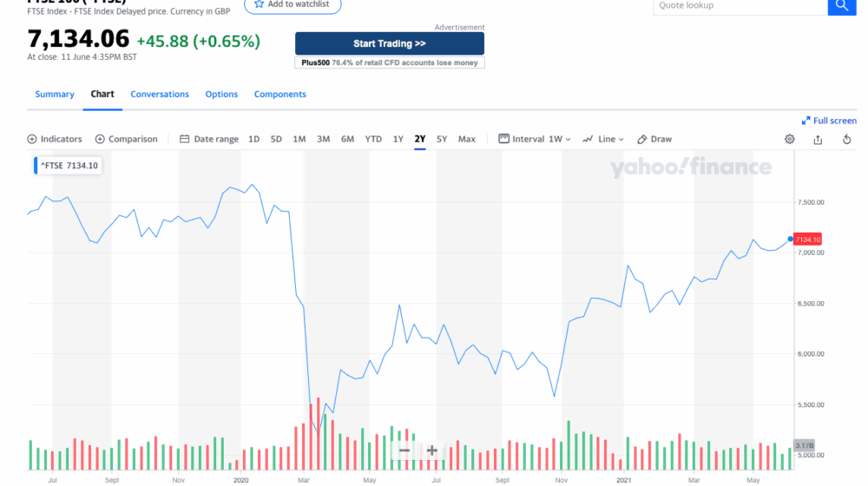Open the Components tab
The image size is (868, 486).
click(279, 94)
